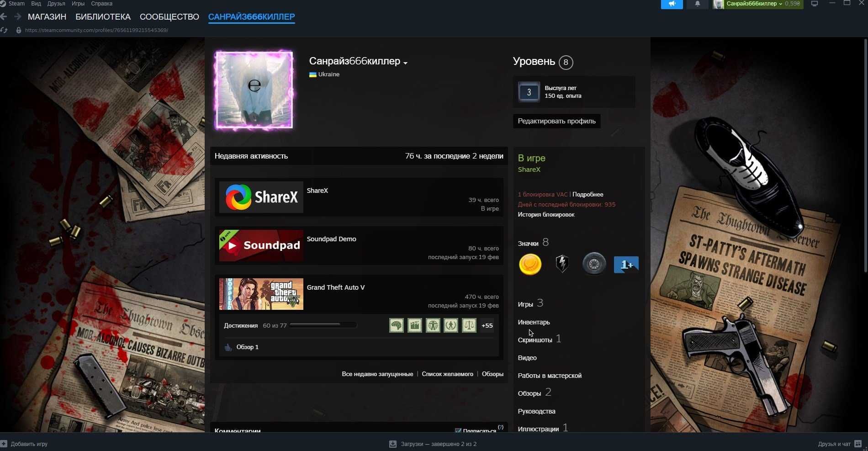Click Редактировать профиль button
Screen dimensions: 868x451
[x=556, y=121]
